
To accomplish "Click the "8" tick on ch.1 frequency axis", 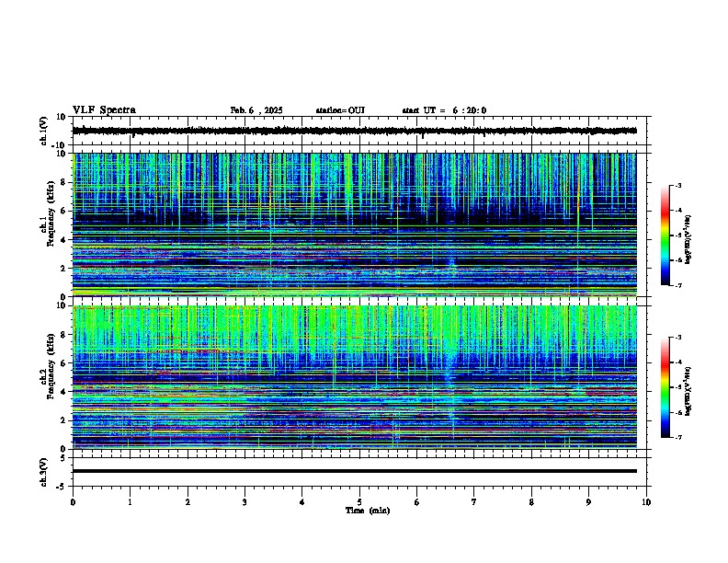I will (64, 182).
